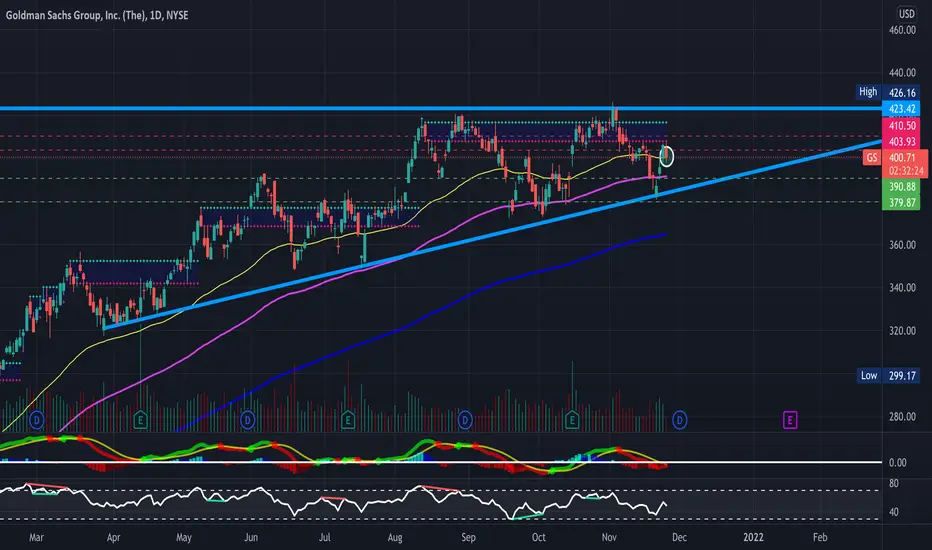Click the Feb label on the time axis
This screenshot has width=932, height=550.
pyautogui.click(x=820, y=537)
